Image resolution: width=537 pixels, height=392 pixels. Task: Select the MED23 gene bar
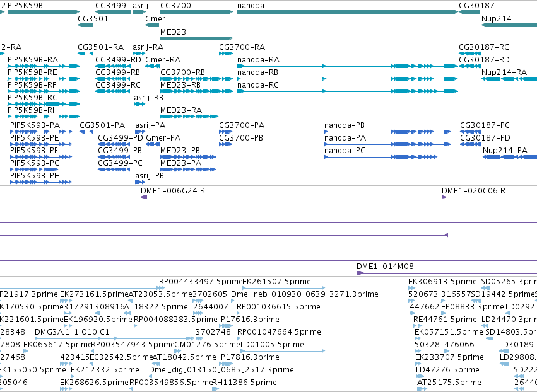click(x=197, y=38)
